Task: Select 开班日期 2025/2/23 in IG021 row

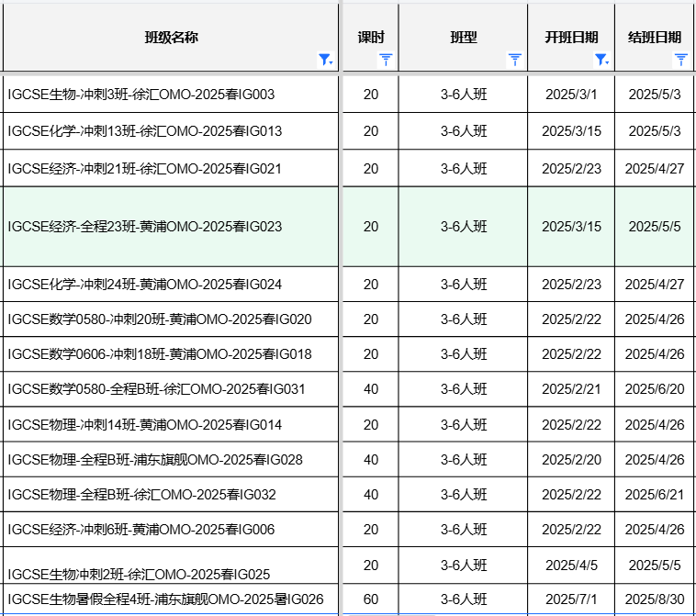Action: pos(571,168)
